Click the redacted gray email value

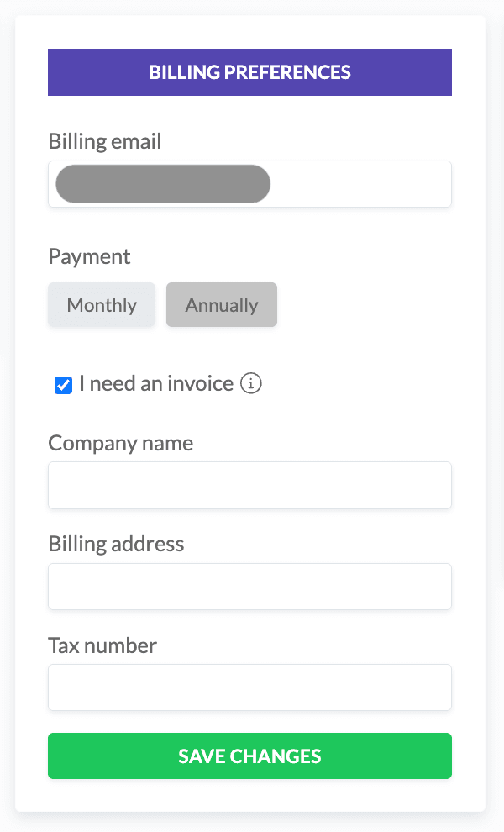point(163,184)
